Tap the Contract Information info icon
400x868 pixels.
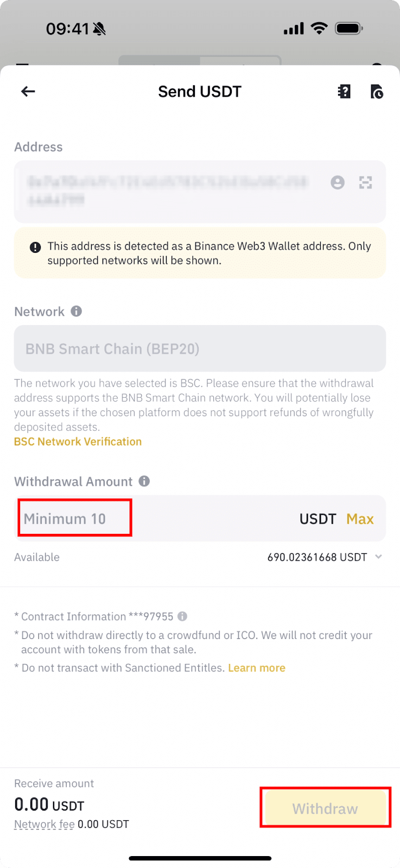183,616
